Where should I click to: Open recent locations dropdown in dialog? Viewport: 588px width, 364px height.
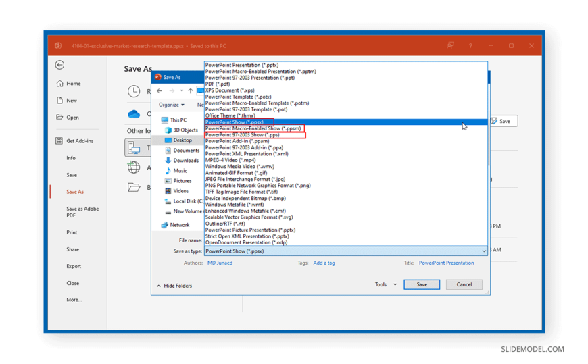point(182,90)
